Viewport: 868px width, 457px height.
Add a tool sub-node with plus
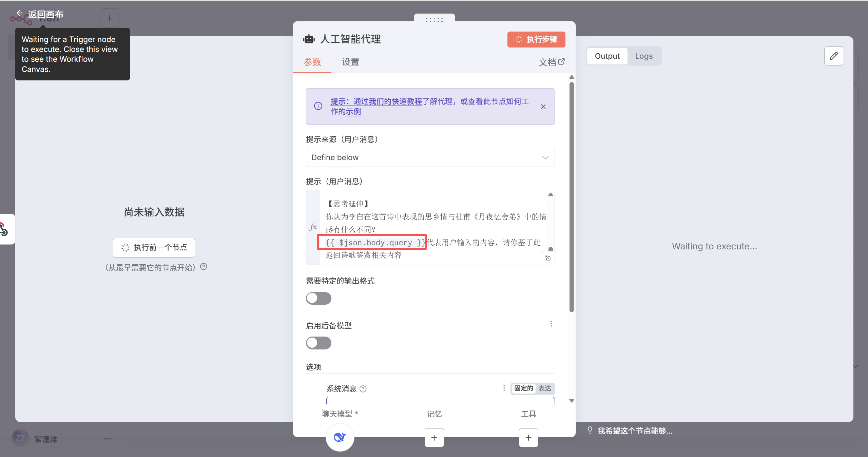click(x=528, y=438)
